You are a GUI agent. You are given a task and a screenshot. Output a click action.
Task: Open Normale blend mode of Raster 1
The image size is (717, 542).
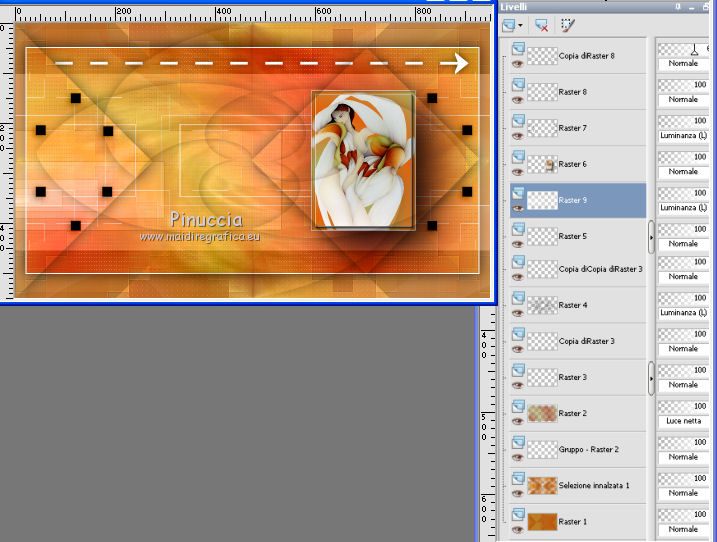[x=684, y=529]
